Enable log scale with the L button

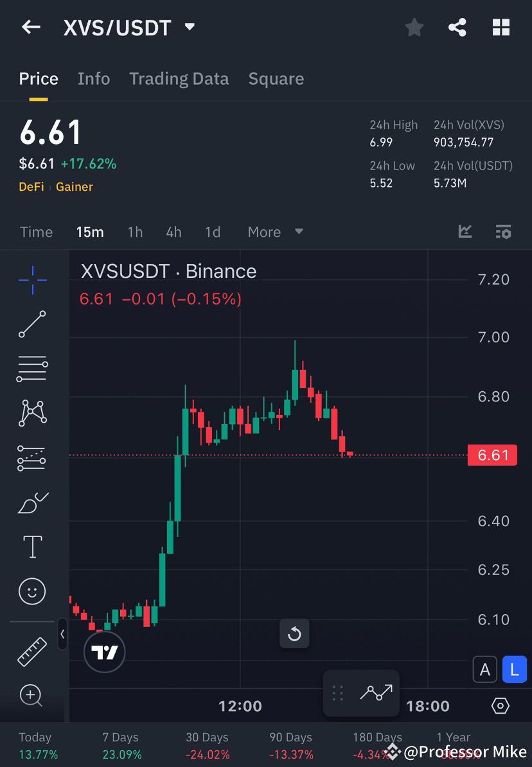click(x=514, y=669)
